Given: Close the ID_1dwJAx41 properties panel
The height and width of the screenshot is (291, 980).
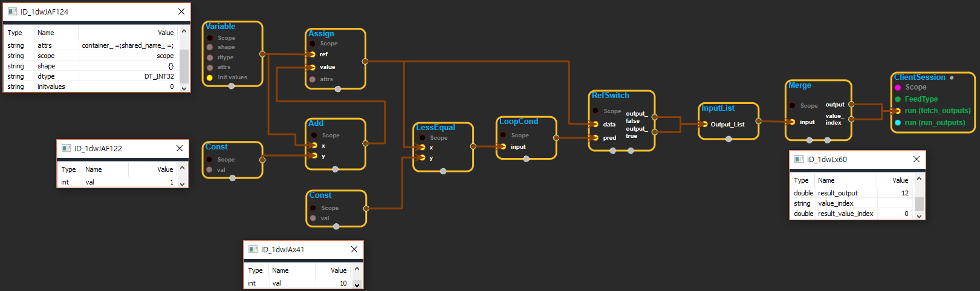Looking at the screenshot, I should [x=354, y=249].
